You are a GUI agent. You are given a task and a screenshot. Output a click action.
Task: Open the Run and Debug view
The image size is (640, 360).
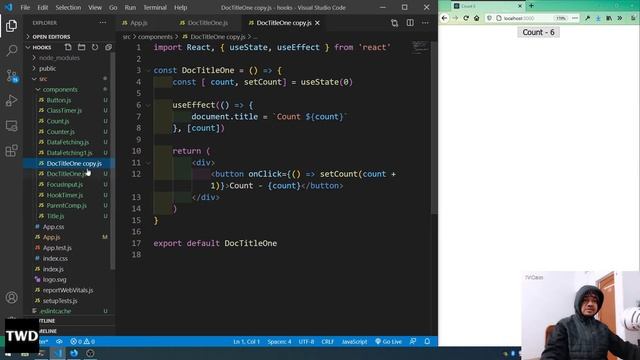point(11,100)
